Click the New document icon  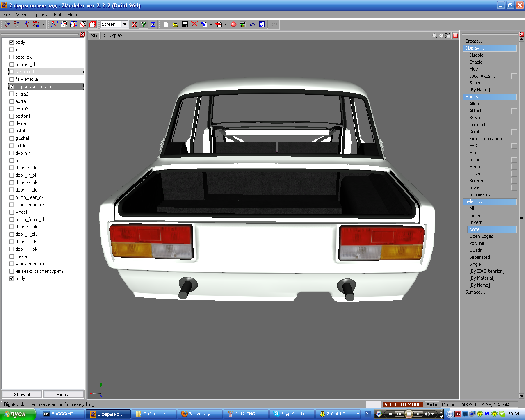(x=166, y=25)
